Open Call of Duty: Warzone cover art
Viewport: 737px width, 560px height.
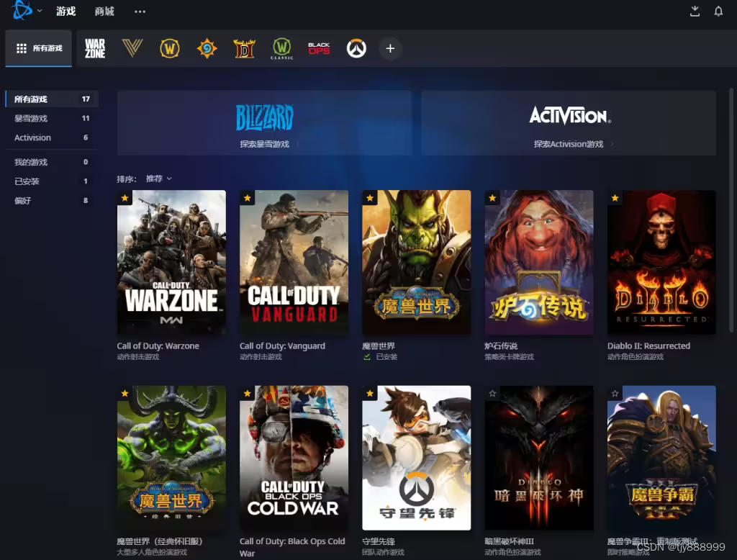pyautogui.click(x=171, y=263)
